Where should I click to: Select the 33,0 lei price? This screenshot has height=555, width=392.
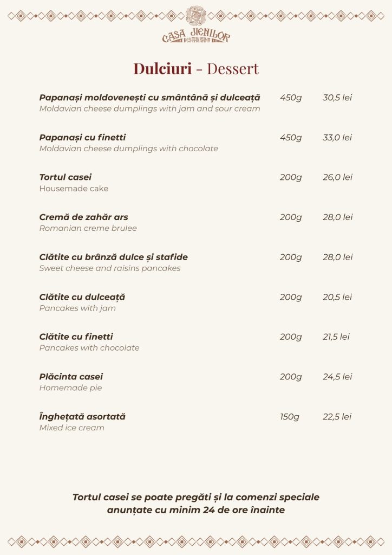coord(337,138)
